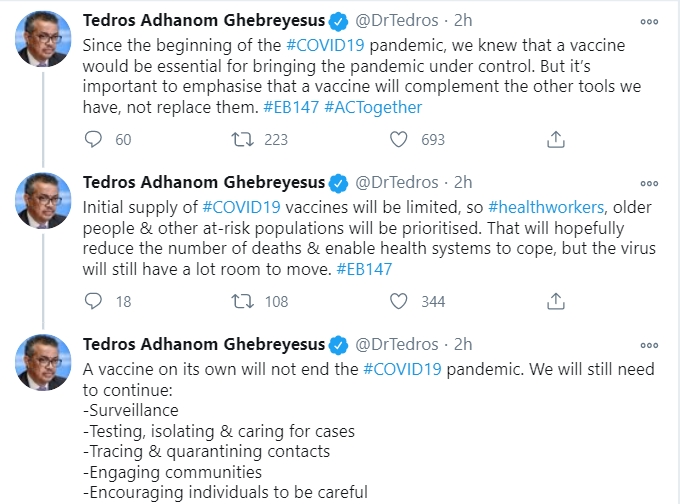The image size is (680, 504).
Task: Like the tweet with 344 likes
Action: click(399, 301)
